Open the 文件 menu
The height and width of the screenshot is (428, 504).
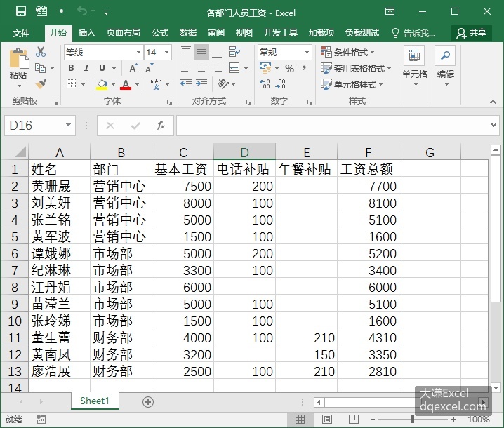click(21, 33)
